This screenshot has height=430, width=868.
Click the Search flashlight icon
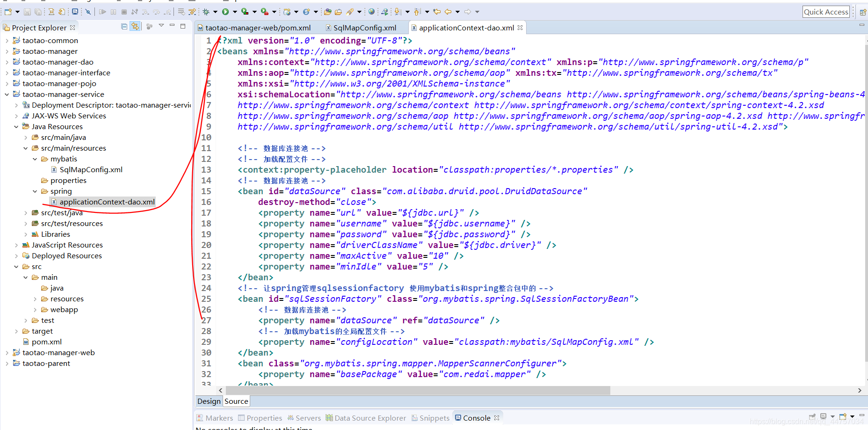(350, 12)
